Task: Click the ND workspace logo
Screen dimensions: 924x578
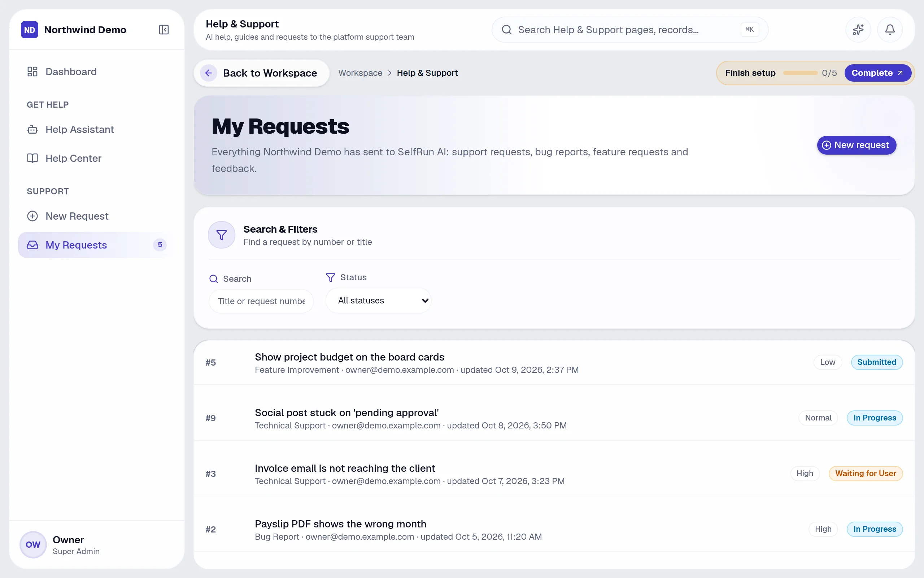Action: point(29,30)
